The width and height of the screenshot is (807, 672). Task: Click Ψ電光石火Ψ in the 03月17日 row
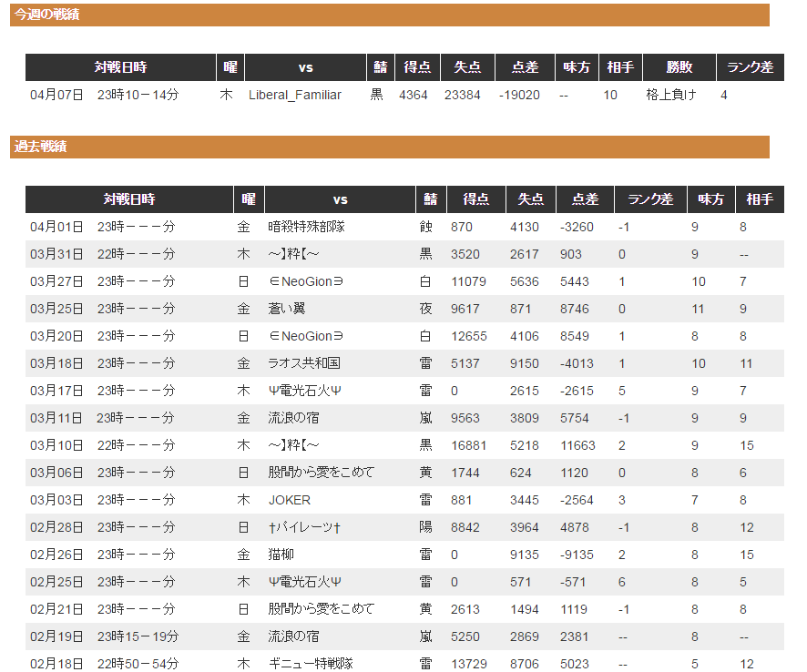(x=305, y=391)
